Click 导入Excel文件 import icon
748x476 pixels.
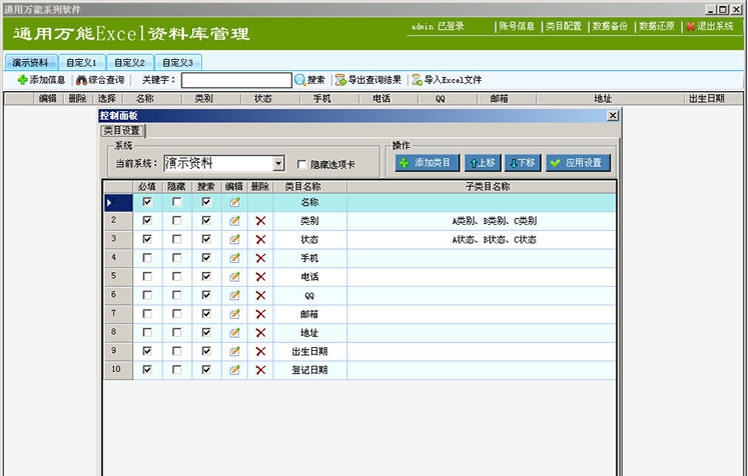[x=417, y=80]
